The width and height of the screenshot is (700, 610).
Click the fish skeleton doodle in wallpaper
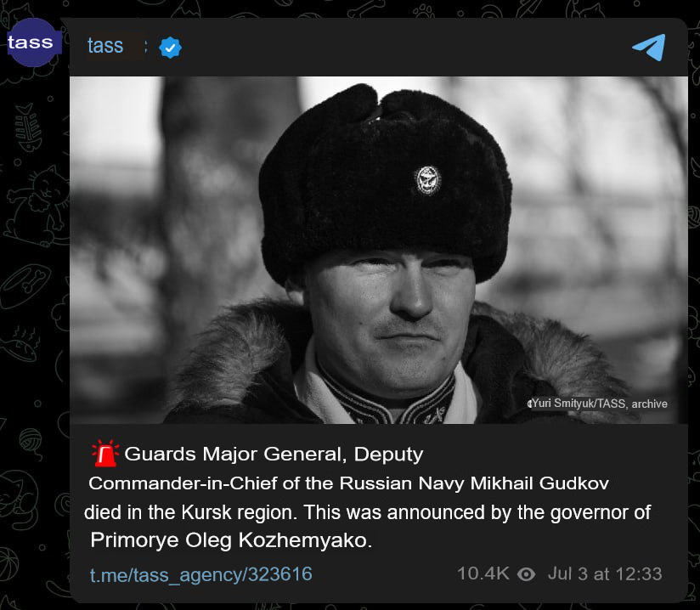(x=28, y=127)
